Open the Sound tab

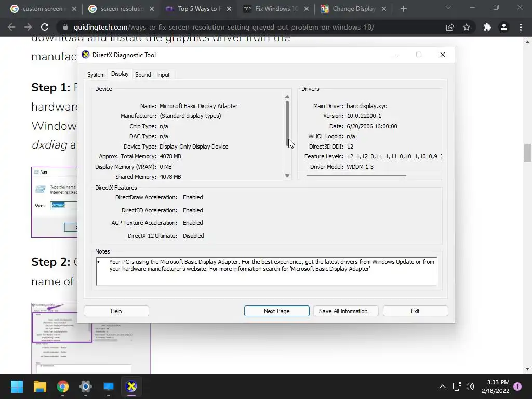click(143, 75)
